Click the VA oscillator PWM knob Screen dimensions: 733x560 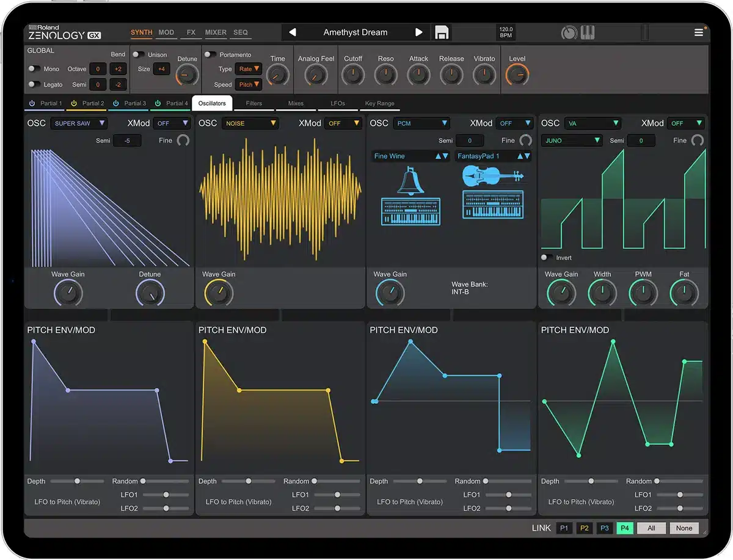(x=643, y=294)
